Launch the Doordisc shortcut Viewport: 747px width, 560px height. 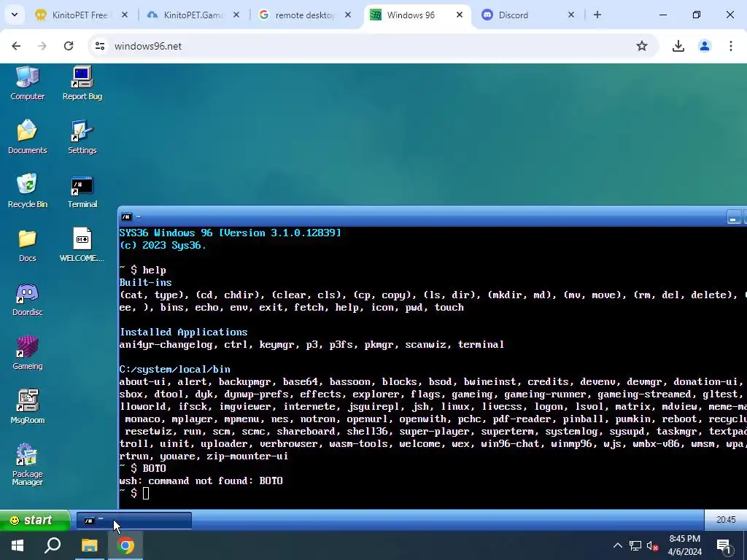pos(28,298)
